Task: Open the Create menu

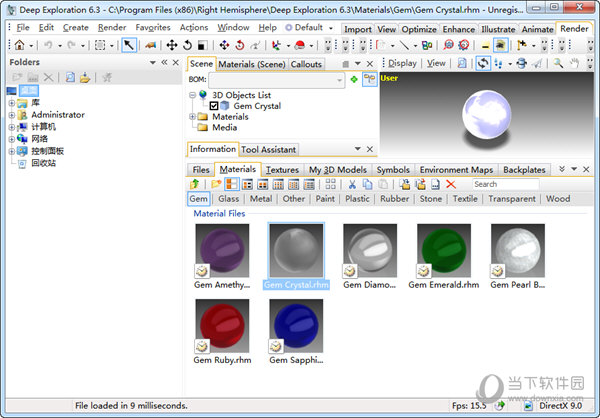Action: click(x=76, y=28)
